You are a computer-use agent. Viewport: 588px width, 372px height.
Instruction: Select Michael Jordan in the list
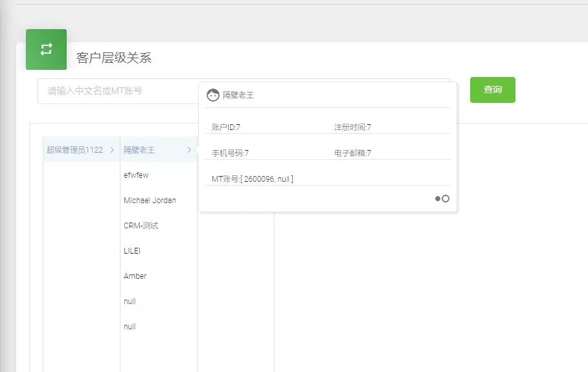pos(150,201)
